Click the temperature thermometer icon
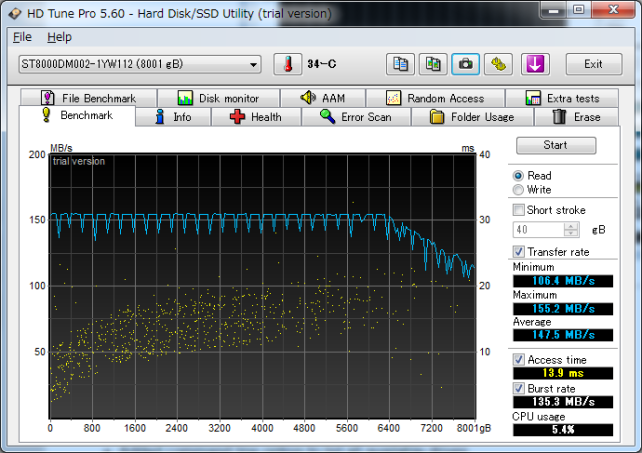 [287, 65]
